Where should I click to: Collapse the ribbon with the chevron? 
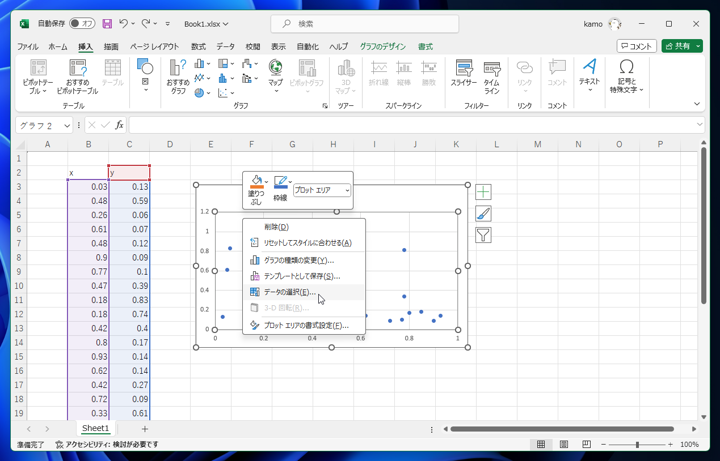(x=697, y=104)
